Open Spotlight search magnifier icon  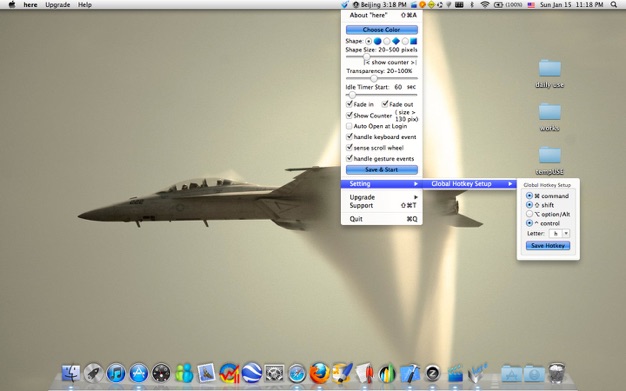(x=614, y=5)
